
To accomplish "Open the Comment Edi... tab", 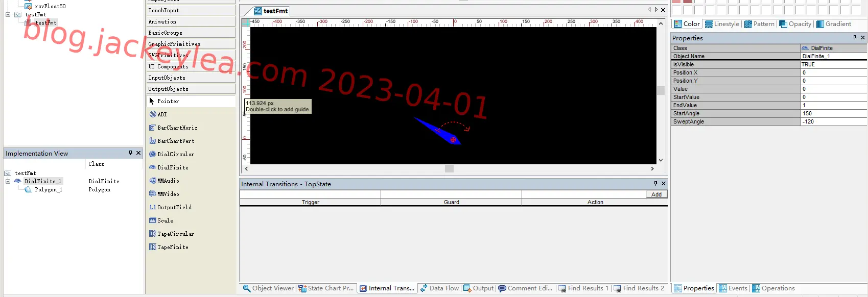I will [525, 288].
